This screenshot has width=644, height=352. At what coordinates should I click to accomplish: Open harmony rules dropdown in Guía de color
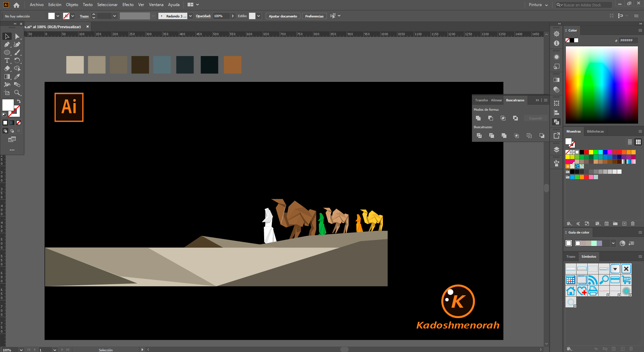613,243
